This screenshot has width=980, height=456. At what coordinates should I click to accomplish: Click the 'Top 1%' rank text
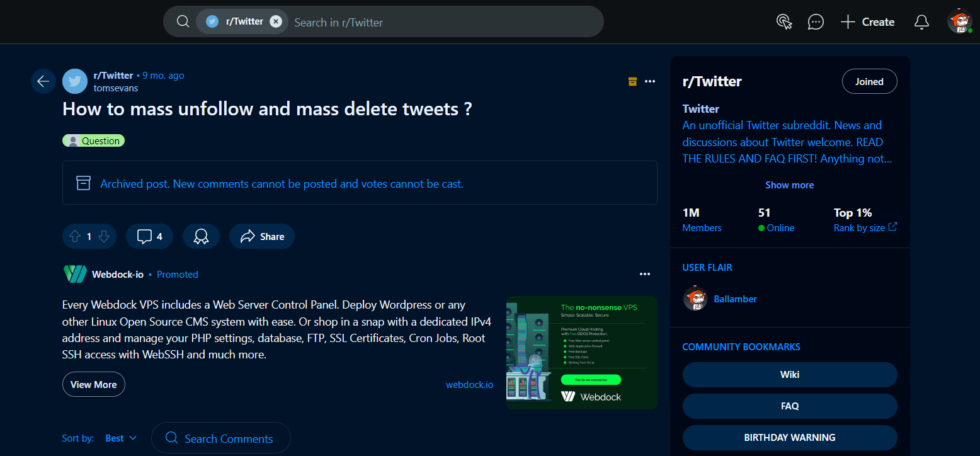pos(853,212)
